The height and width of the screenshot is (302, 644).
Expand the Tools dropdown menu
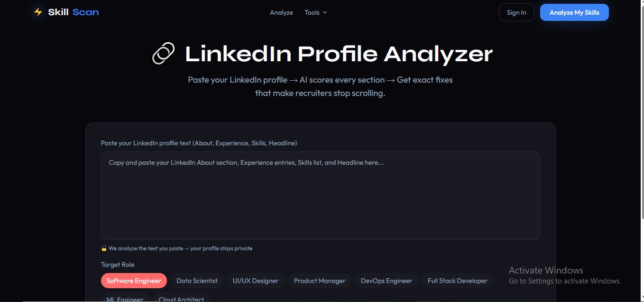pyautogui.click(x=316, y=12)
